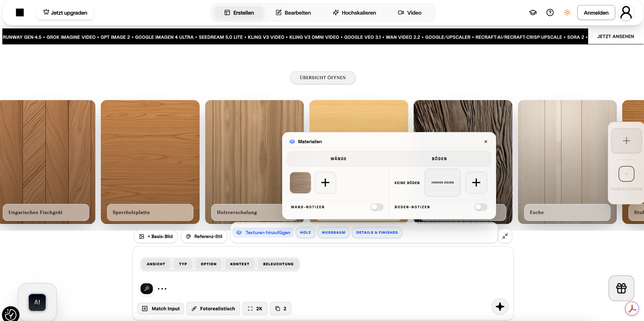Open the Match Input aspect dropdown

tap(161, 309)
